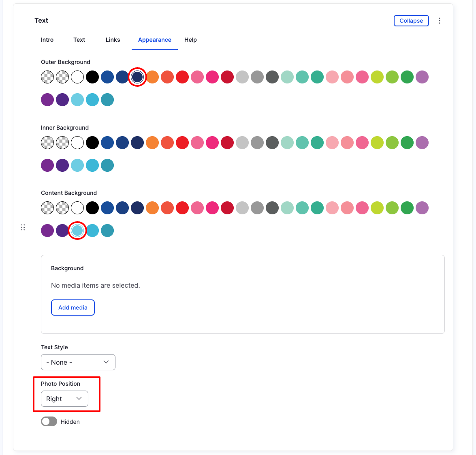Switch to the Intro tab
This screenshot has height=455, width=476.
click(47, 40)
